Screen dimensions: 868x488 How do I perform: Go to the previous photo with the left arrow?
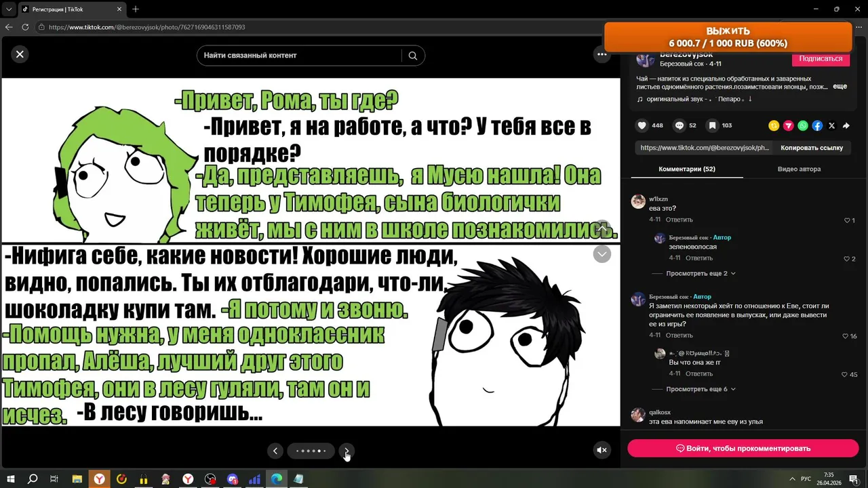(x=275, y=451)
